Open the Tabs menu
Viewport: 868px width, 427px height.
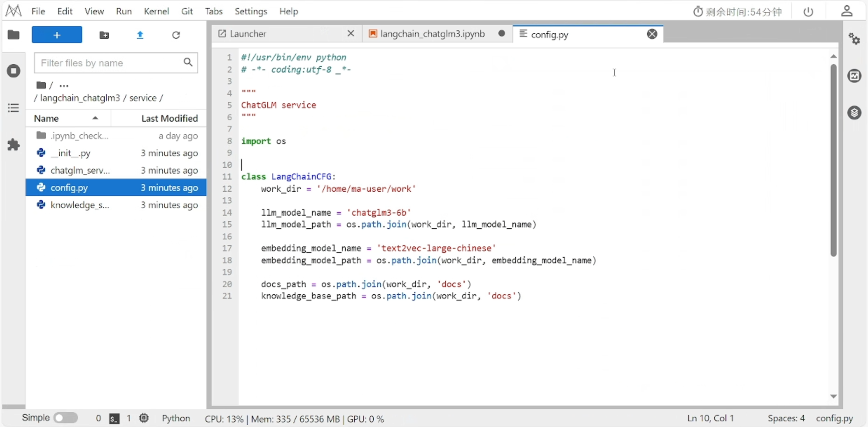(213, 11)
